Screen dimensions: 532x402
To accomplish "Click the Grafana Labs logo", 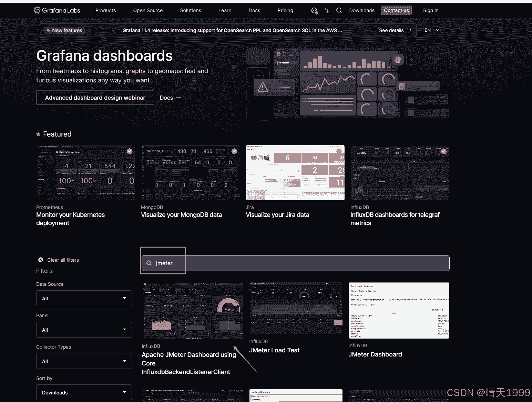I will (x=57, y=10).
